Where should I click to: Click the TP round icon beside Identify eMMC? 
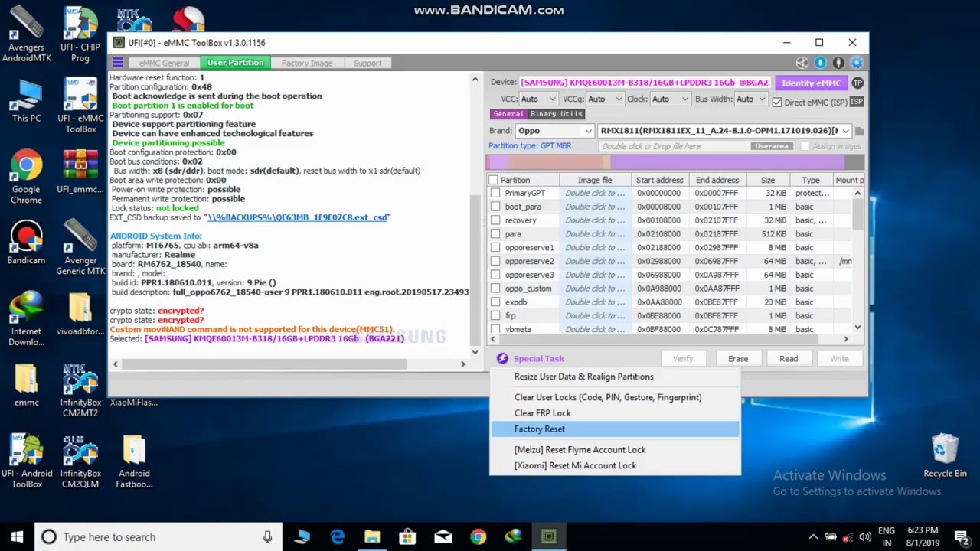857,83
